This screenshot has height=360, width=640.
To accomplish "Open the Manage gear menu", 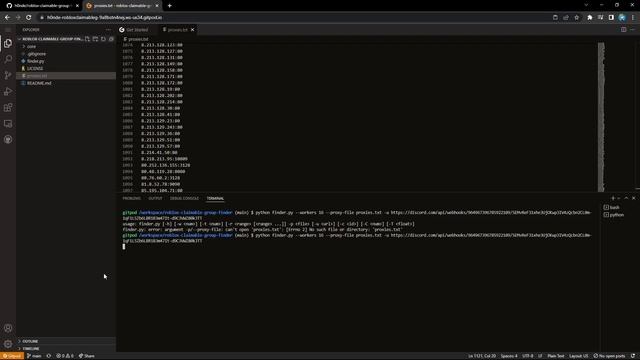I will (8, 344).
